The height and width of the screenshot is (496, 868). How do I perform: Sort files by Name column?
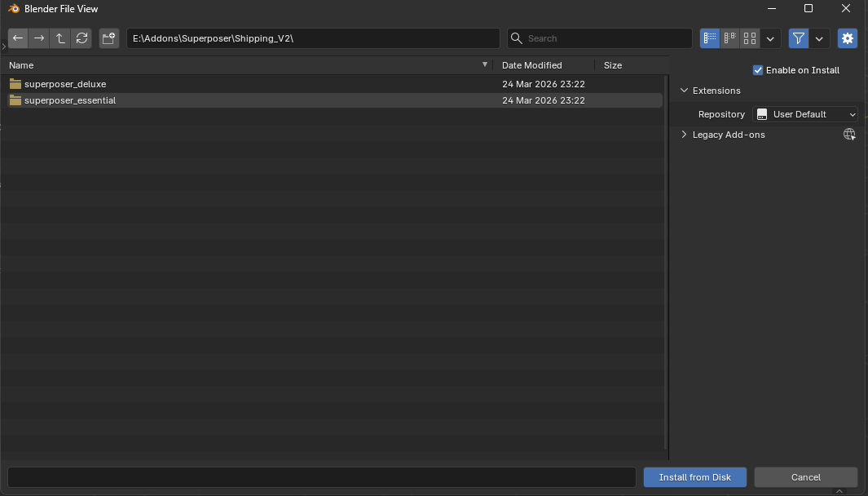21,65
